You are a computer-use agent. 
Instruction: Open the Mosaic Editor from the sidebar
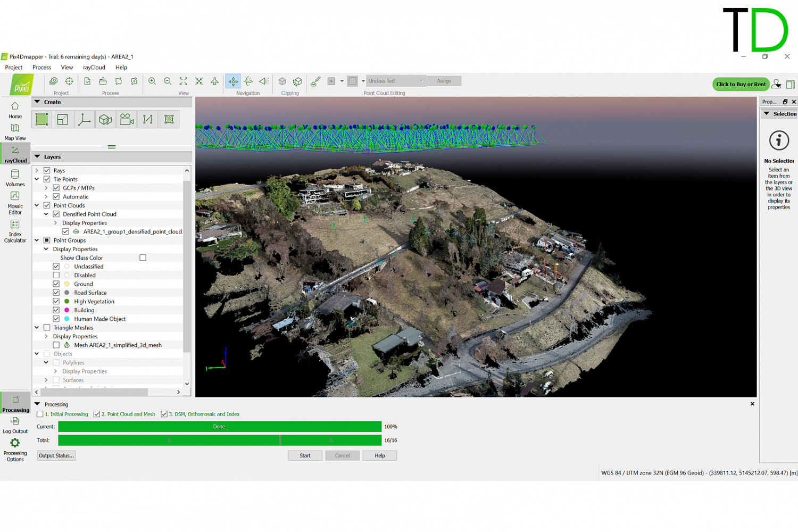(x=15, y=202)
